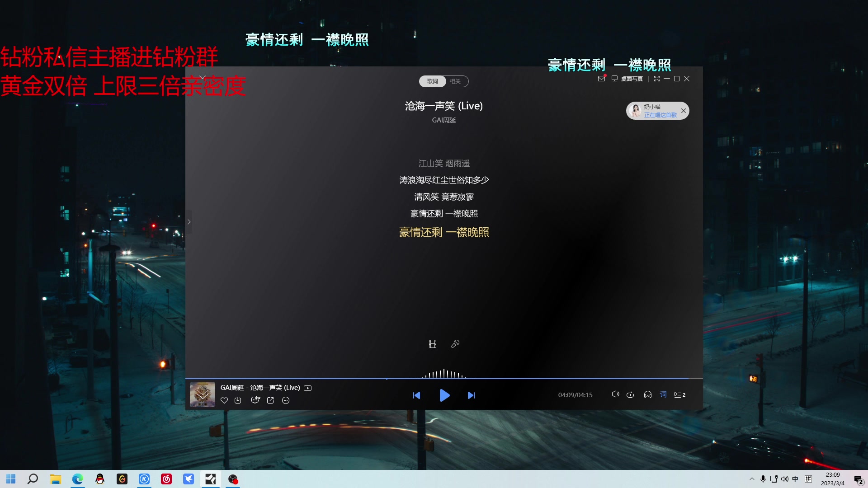Viewport: 868px width, 488px height.
Task: Click the album cover thumbnail
Action: (202, 394)
